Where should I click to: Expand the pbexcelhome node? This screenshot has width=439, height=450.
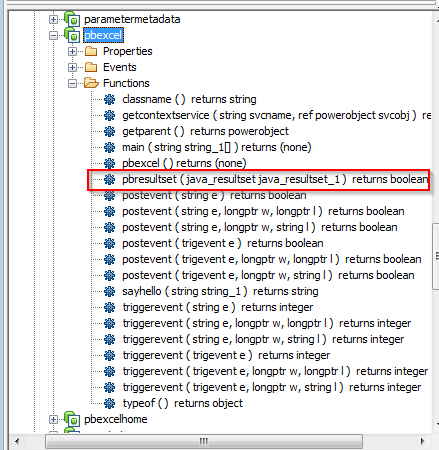tap(53, 419)
